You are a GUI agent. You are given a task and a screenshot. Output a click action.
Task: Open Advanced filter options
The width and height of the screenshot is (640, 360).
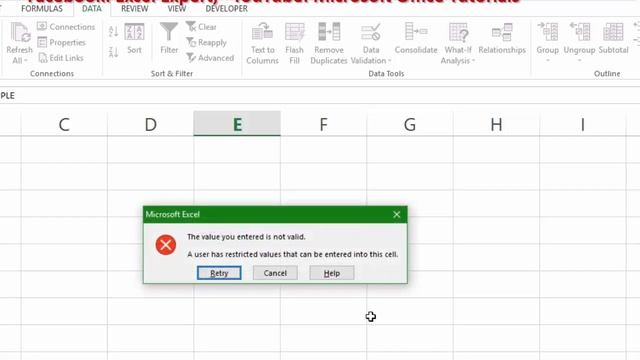(210, 58)
